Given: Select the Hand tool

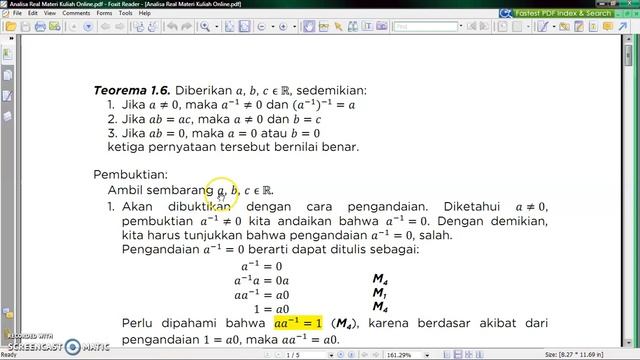Looking at the screenshot, I should (309, 27).
